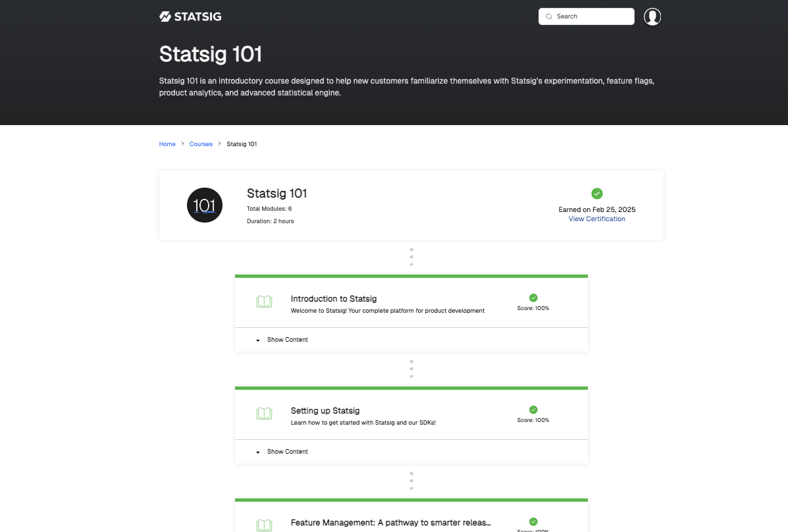The width and height of the screenshot is (788, 532).
Task: Click Statsig 101 in the breadcrumb
Action: pyautogui.click(x=242, y=144)
